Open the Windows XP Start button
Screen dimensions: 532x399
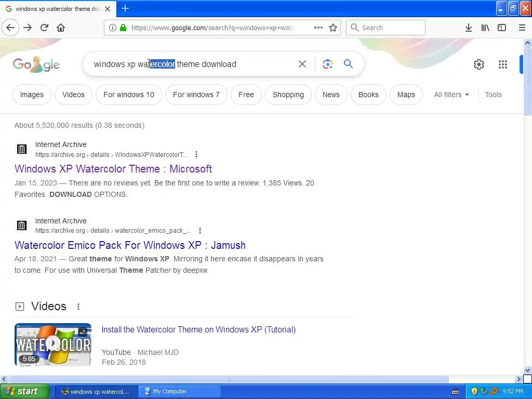click(x=24, y=391)
